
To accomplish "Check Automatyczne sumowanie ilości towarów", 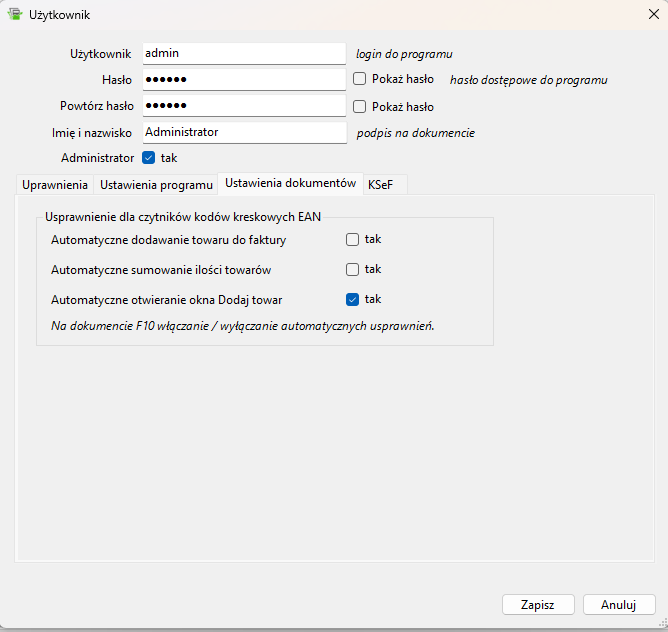I will click(352, 269).
